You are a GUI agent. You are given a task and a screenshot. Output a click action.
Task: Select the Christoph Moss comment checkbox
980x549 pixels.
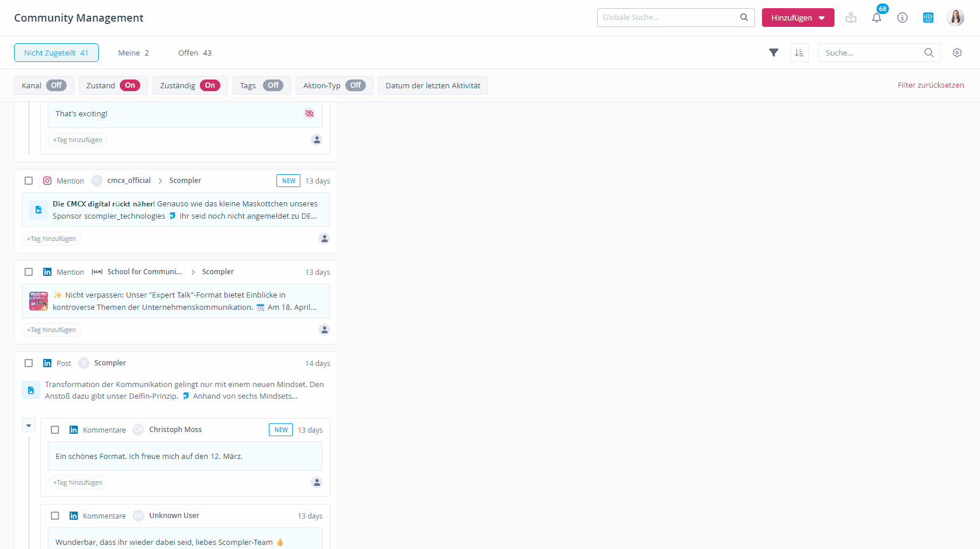tap(55, 430)
